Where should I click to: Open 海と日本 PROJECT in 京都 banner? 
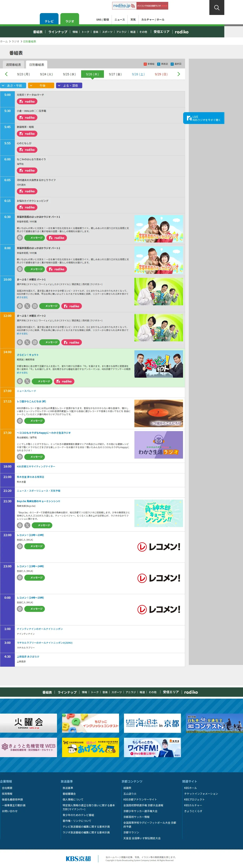click(152, 723)
